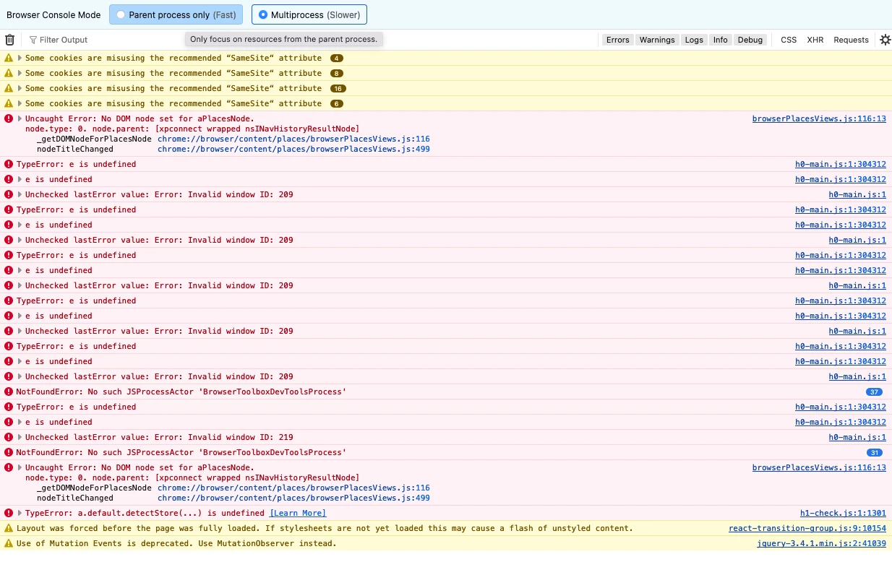
Task: Open h0-main.js:1 link for window ID 219
Action: [857, 437]
